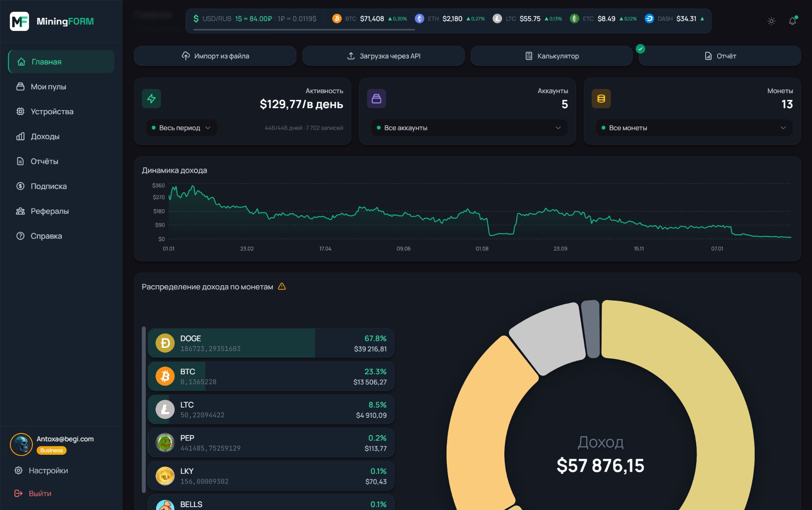Click the $129,77/в день value
The height and width of the screenshot is (510, 812).
(x=301, y=104)
